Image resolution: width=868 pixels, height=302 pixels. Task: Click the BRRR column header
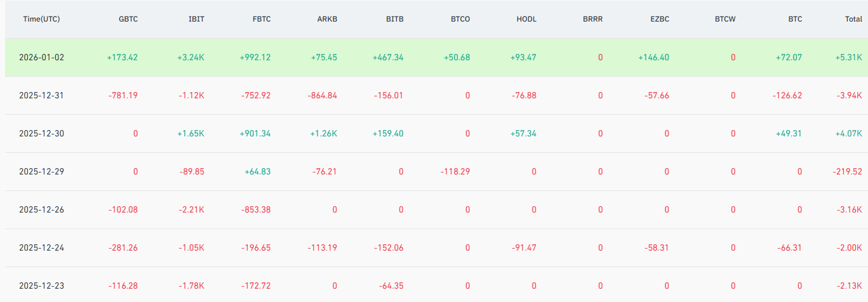tap(592, 19)
